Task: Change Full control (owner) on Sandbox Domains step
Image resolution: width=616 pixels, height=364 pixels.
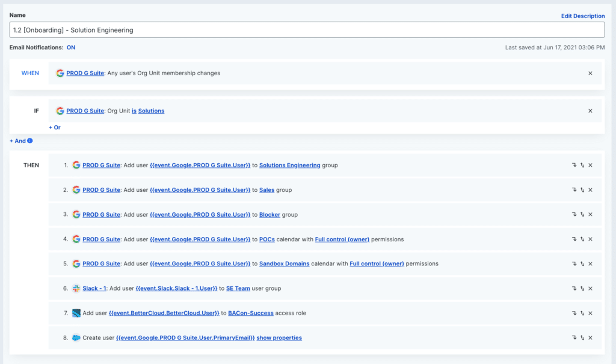Action: 377,264
